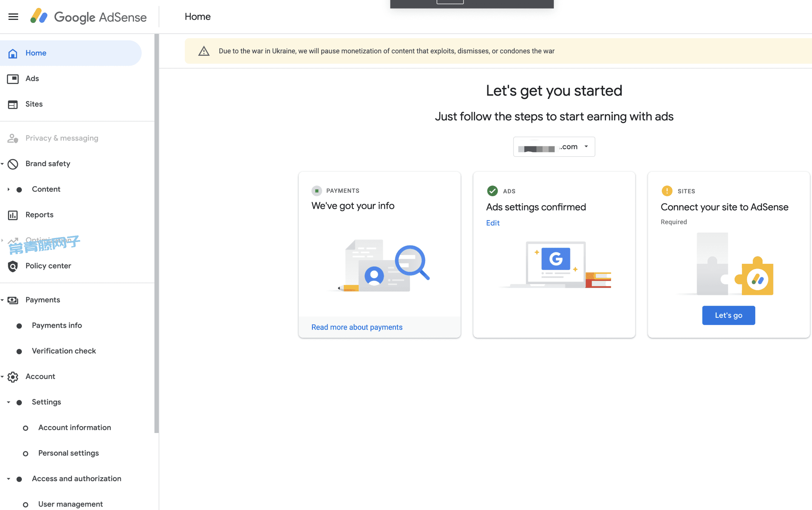Click the Payments section label
812x510 pixels.
point(43,300)
